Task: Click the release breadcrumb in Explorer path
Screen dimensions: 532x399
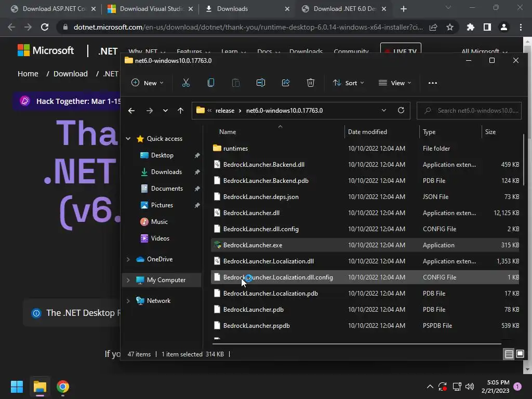Action: [x=224, y=111]
